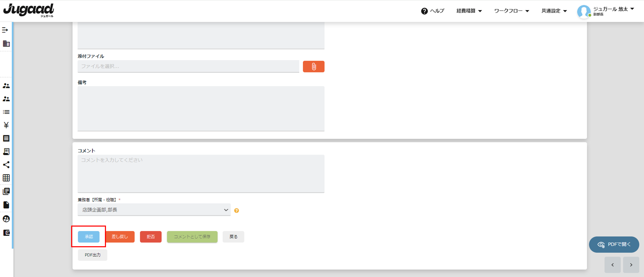This screenshot has height=277, width=644.
Task: Open the yen currency icon in sidebar
Action: [6, 125]
